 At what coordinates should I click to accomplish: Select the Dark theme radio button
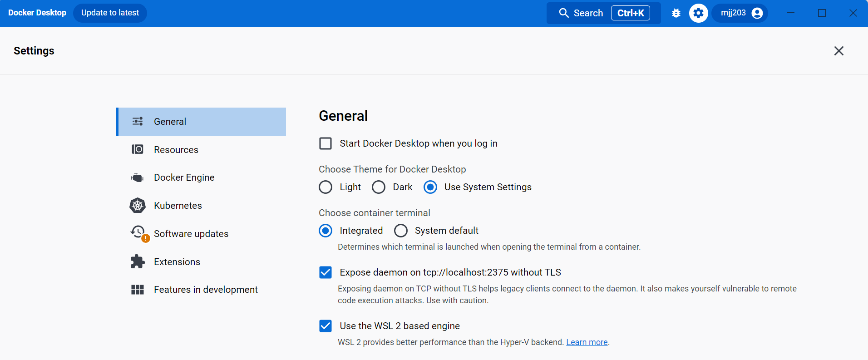coord(379,187)
